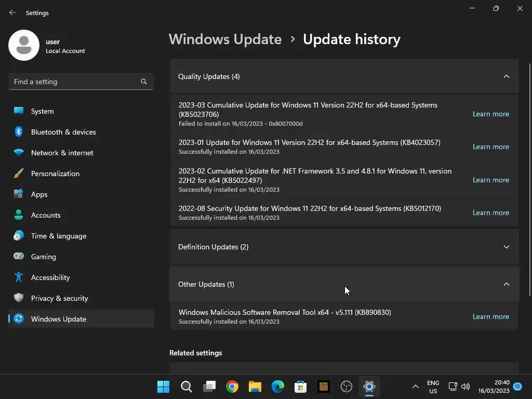Screen dimensions: 532x399
Task: Click inside the Find a setting field
Action: [81, 82]
